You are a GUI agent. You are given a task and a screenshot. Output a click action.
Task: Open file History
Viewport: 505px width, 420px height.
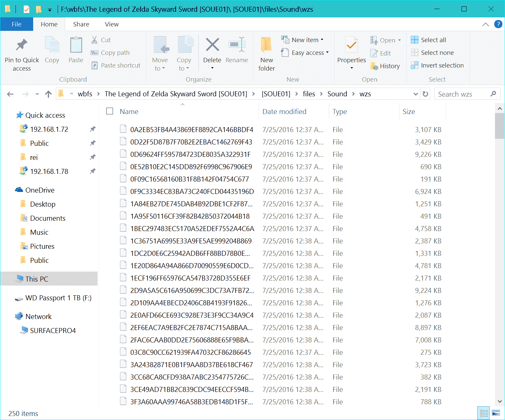coord(385,66)
